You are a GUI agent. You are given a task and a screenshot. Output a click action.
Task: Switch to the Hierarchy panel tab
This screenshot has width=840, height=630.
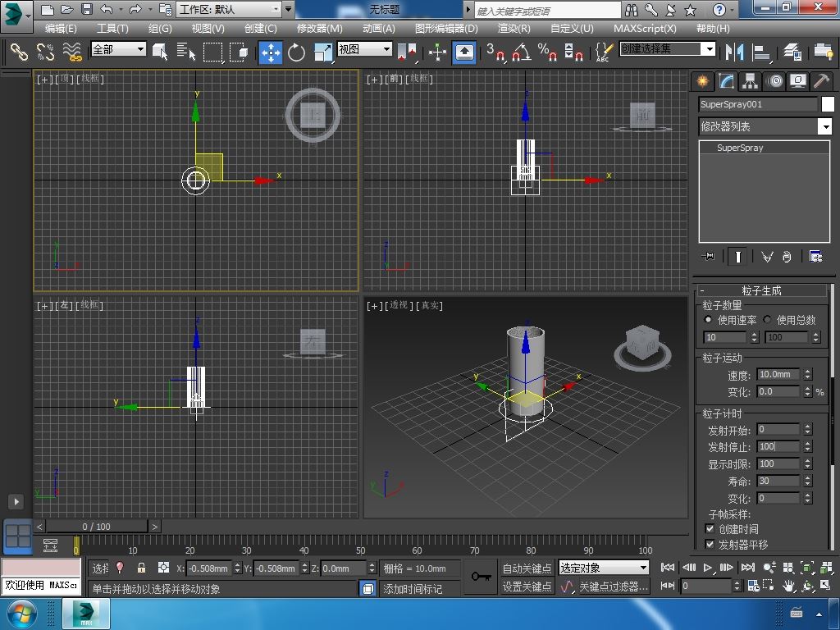(750, 81)
